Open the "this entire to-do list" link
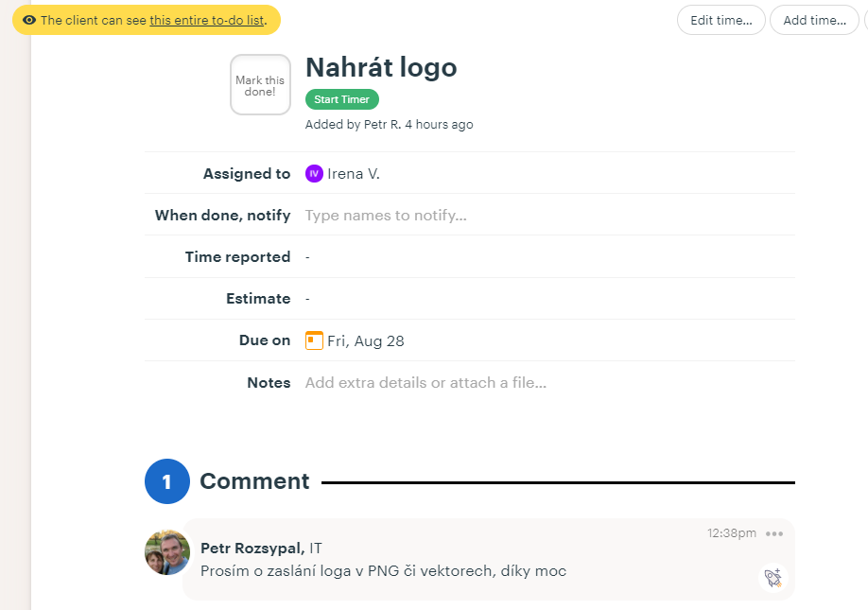The width and height of the screenshot is (868, 610). point(207,20)
